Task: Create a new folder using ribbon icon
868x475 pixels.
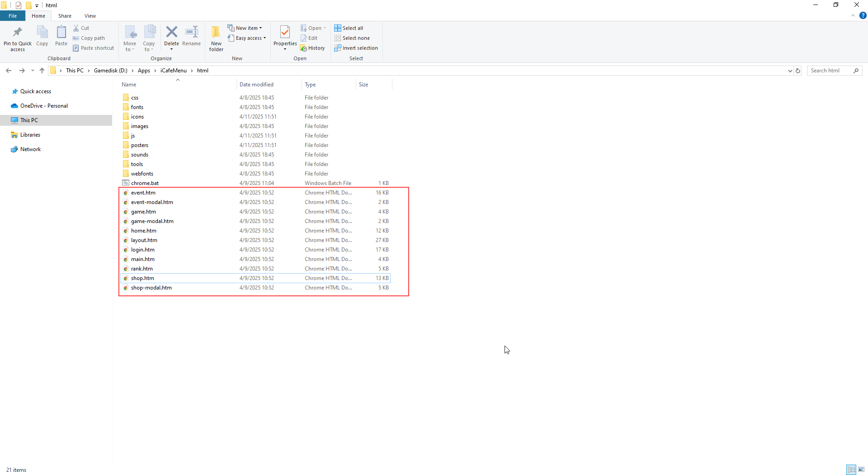Action: [216, 37]
